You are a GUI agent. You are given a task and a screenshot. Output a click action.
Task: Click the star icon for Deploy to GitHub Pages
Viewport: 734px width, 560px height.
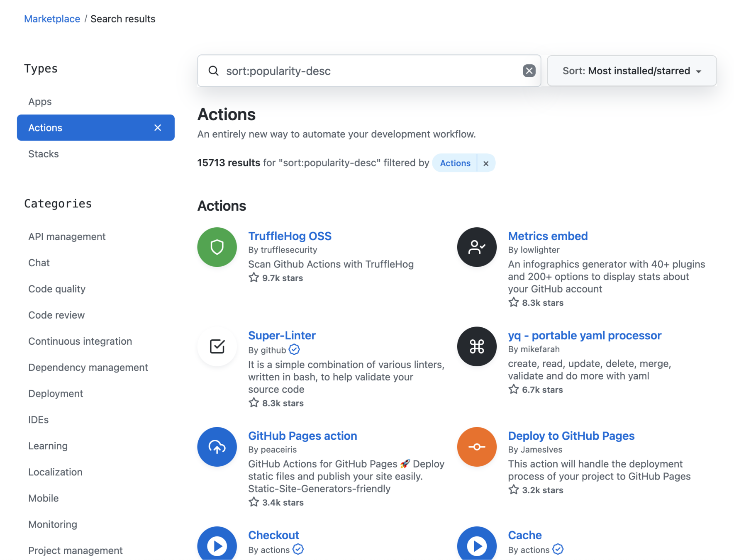point(514,489)
